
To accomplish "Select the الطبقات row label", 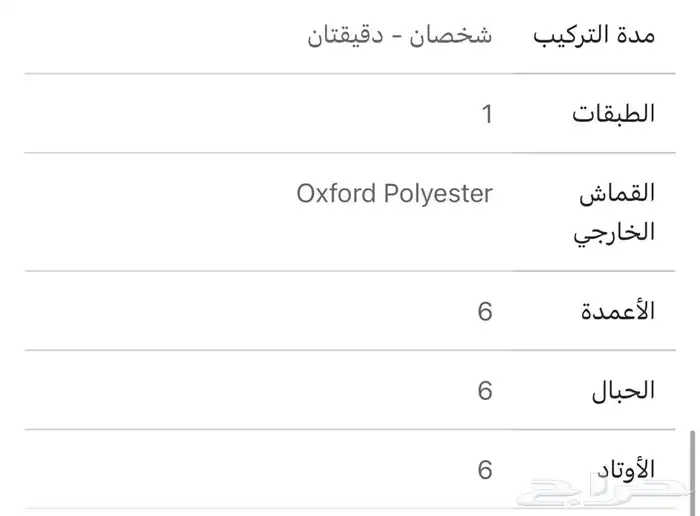I will [613, 113].
